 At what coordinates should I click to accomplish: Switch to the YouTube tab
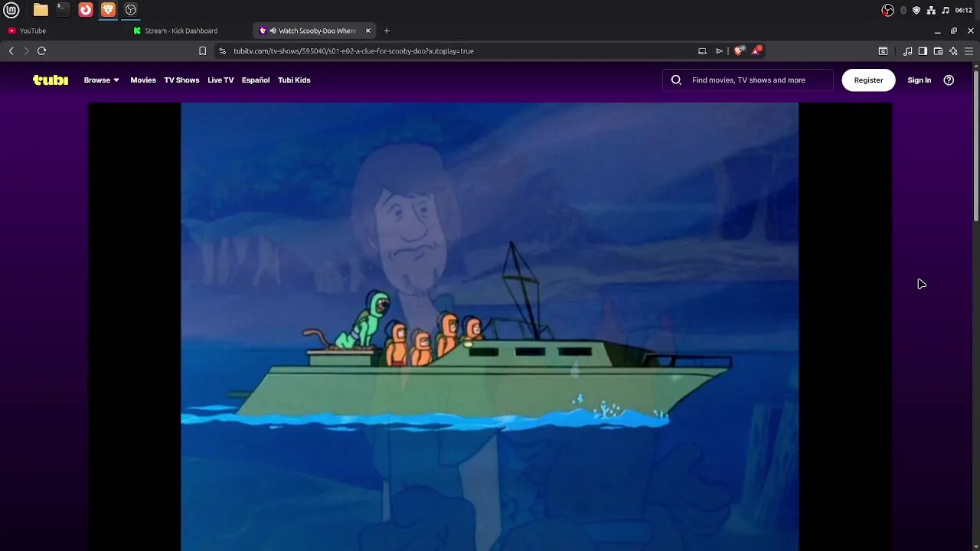(x=61, y=31)
